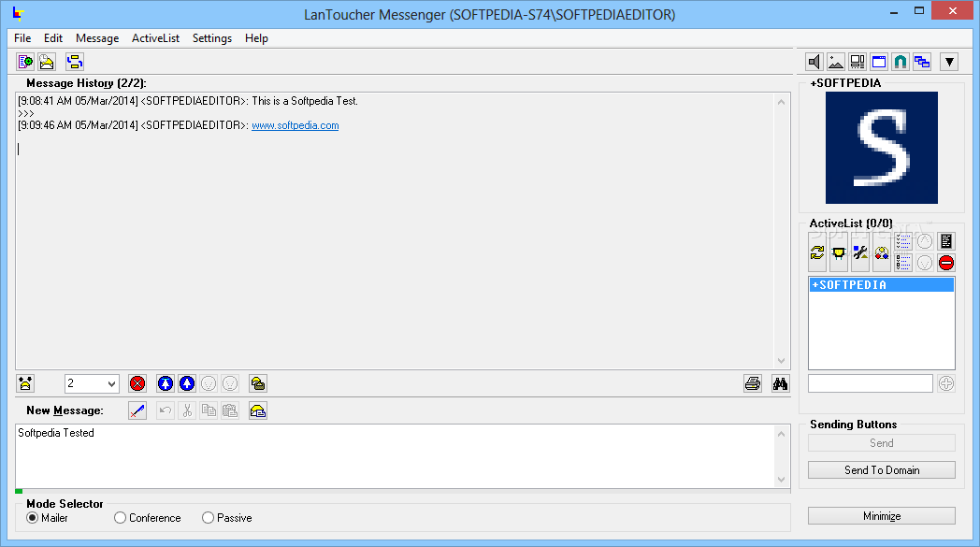Image resolution: width=980 pixels, height=547 pixels.
Task: Toggle the speaker sound icon
Action: coord(814,62)
